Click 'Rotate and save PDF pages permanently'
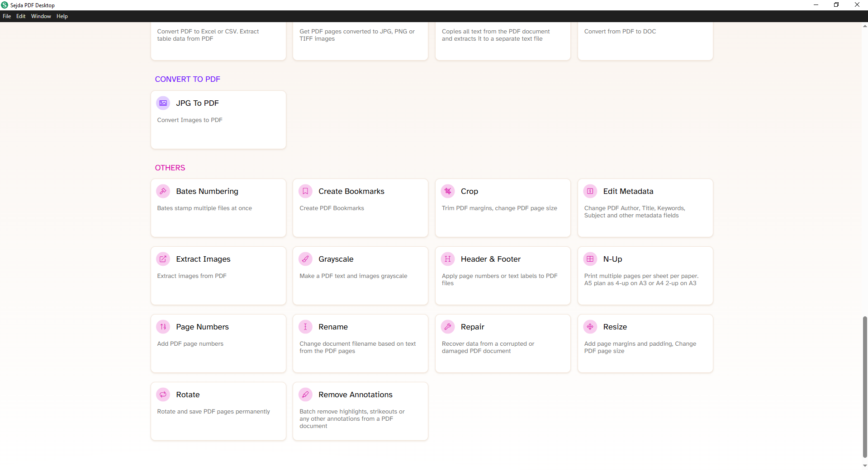Image resolution: width=868 pixels, height=470 pixels. [213, 411]
